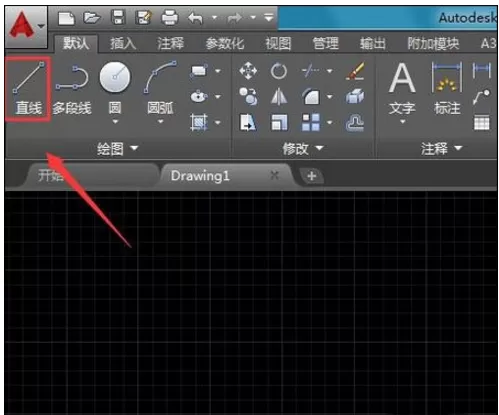Screen dimensions: 499x415
Task: Select the Erase tool
Action: [x=355, y=71]
